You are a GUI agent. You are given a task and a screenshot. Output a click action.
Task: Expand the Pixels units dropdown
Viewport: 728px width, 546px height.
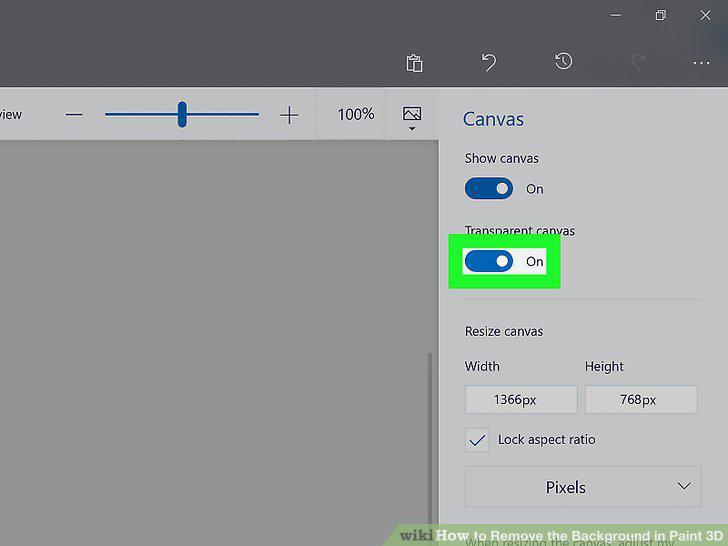click(x=583, y=487)
